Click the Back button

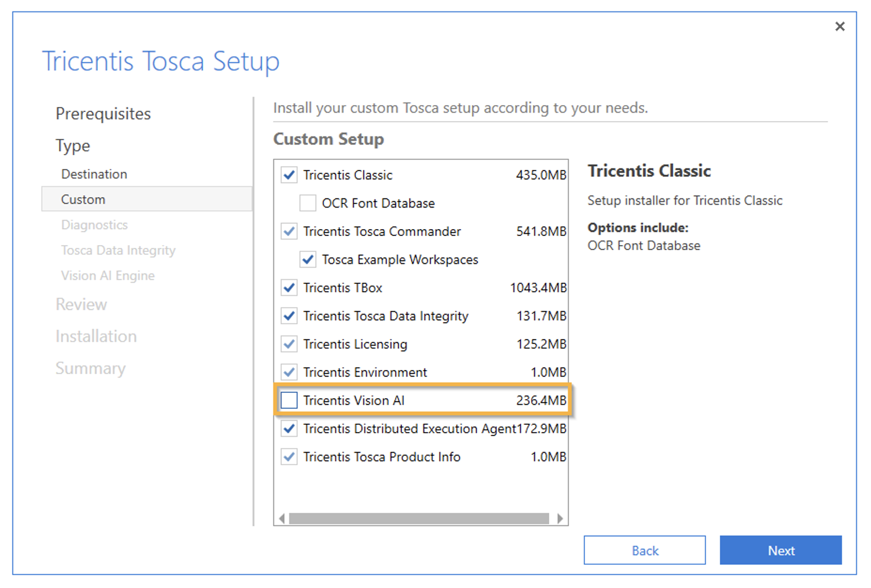[645, 550]
